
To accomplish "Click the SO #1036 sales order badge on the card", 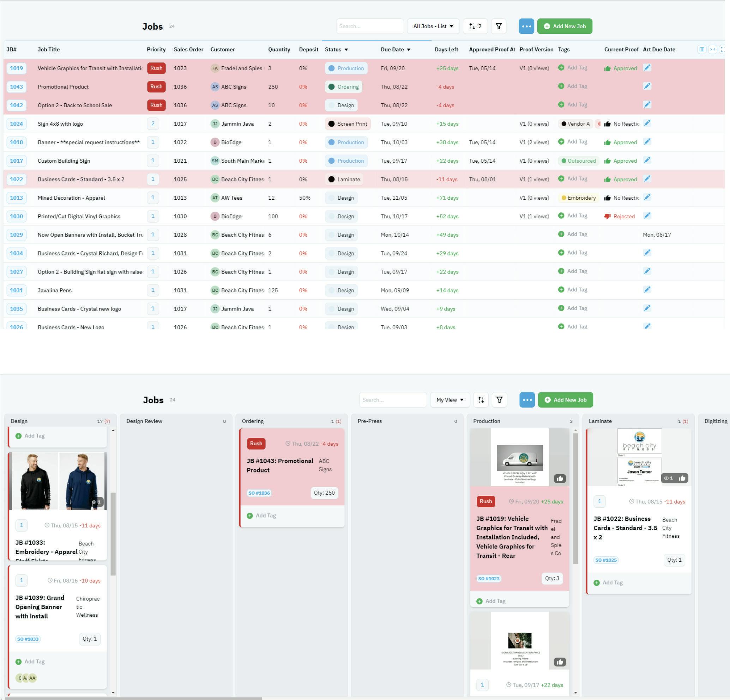I will coord(259,493).
